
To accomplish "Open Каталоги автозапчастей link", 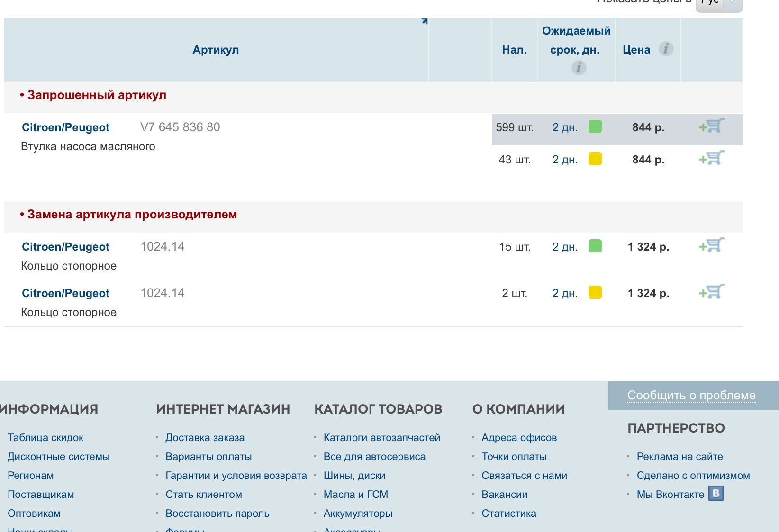I will [382, 438].
